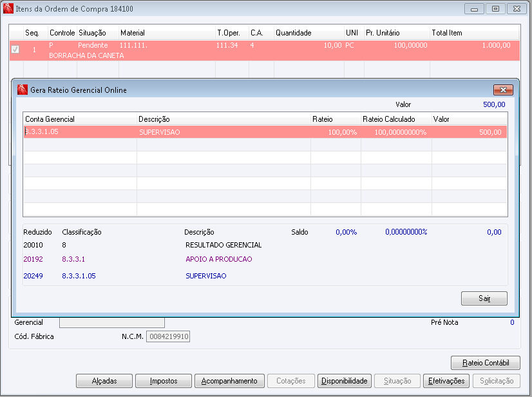Click the Quantidade column header
Image resolution: width=532 pixels, height=397 pixels.
click(x=309, y=33)
